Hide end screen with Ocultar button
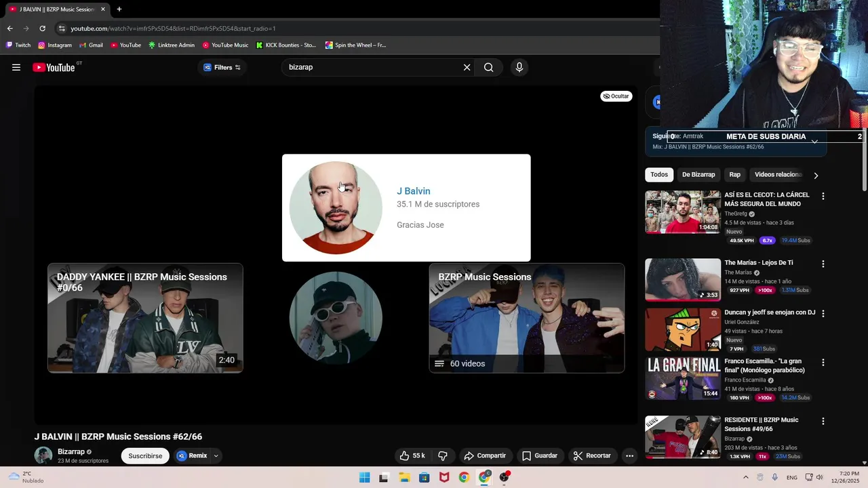Image resolution: width=868 pixels, height=488 pixels. 616,96
